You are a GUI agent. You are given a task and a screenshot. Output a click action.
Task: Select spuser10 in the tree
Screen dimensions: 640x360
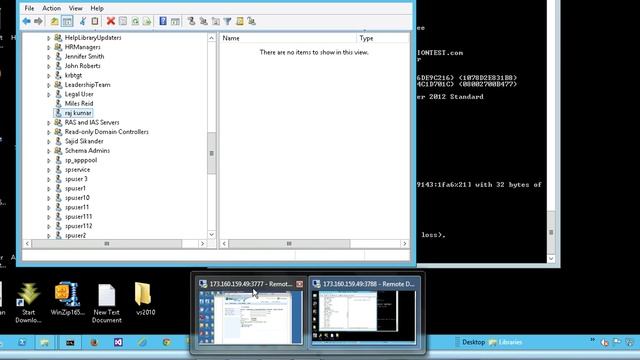[x=77, y=198]
